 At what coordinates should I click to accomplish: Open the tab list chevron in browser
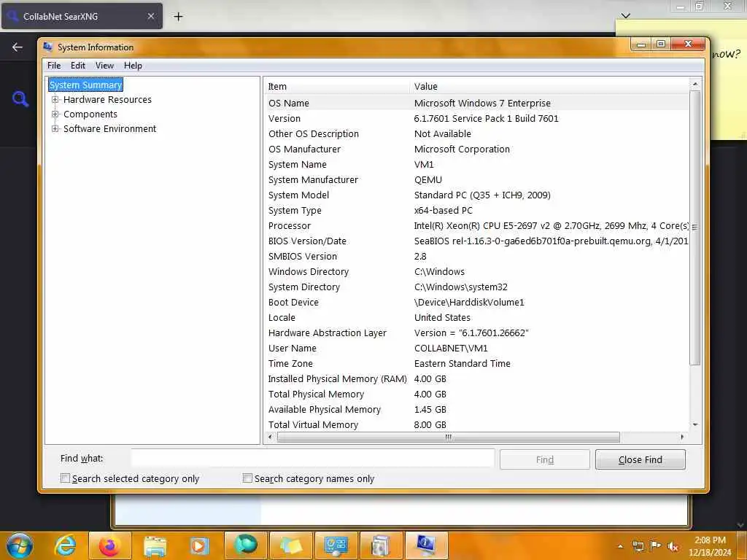point(625,16)
